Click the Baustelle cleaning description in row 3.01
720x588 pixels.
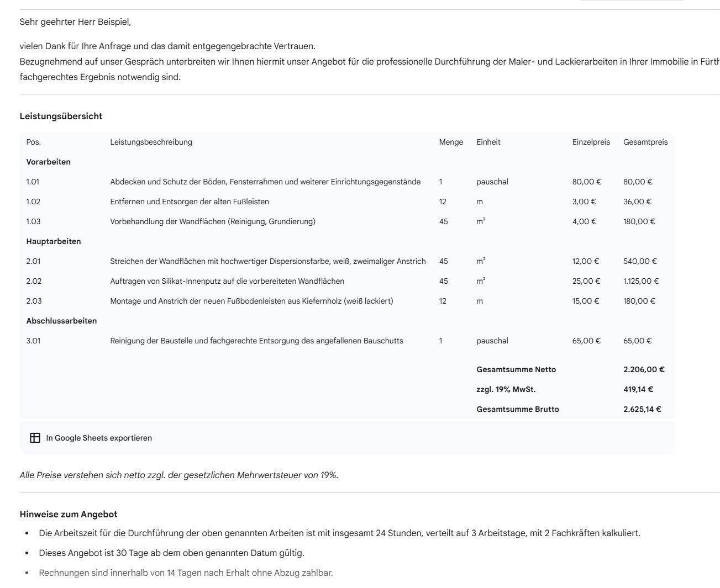(x=256, y=341)
